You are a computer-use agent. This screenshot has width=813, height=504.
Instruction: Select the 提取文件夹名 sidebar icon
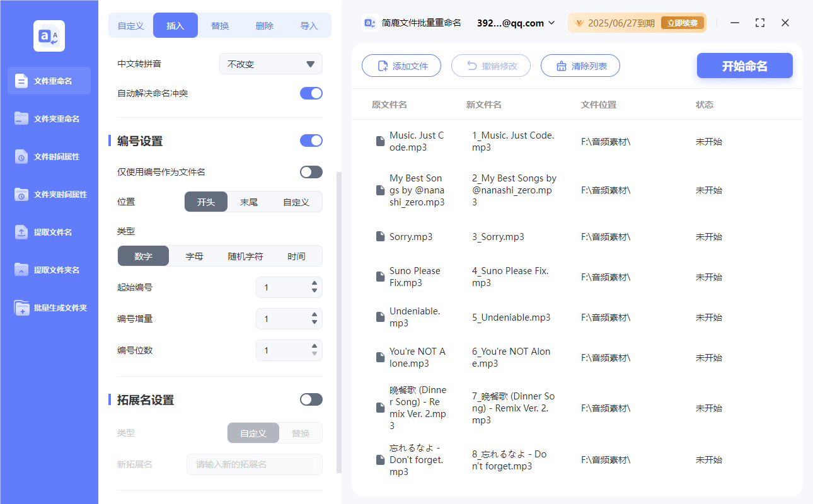(x=49, y=270)
